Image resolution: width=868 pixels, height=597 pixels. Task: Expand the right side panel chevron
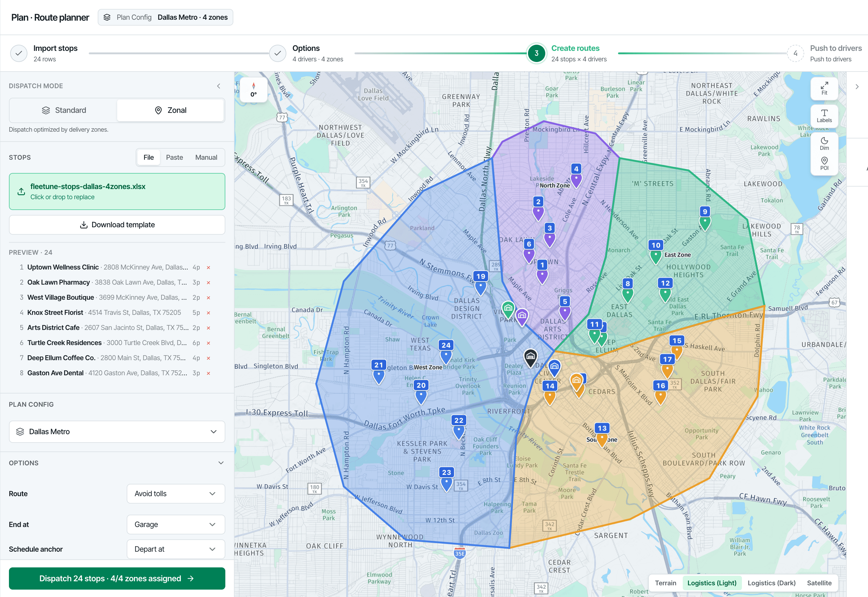(857, 87)
